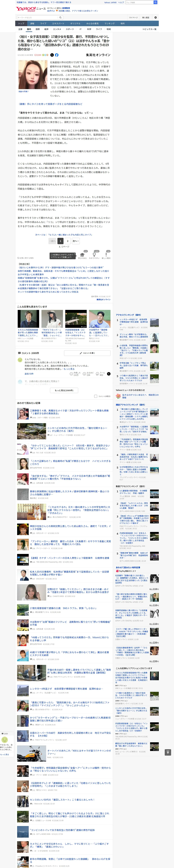174x868 pixels.
Task: Click the pencil コメントを書く button
Action: [x=87, y=353]
